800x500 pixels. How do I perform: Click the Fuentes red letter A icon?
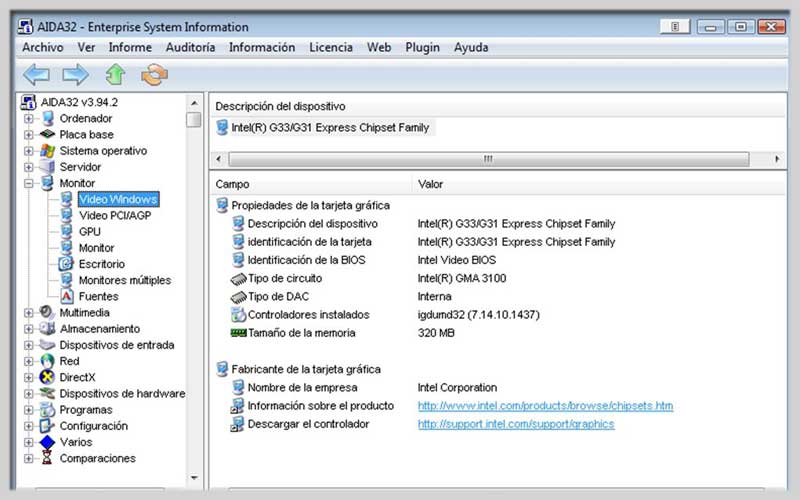point(66,296)
